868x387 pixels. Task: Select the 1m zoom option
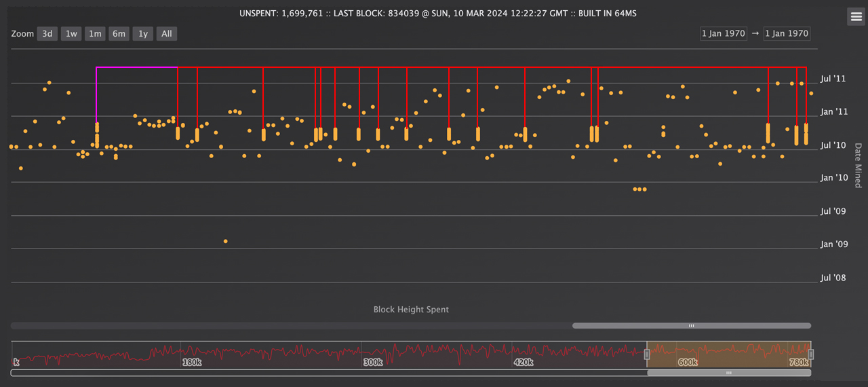(95, 33)
